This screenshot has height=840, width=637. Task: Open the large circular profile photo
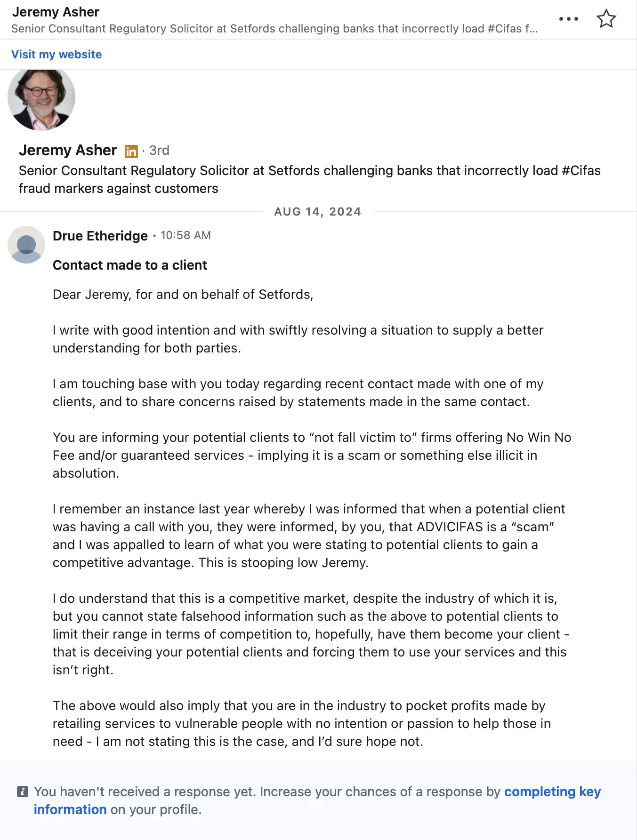(41, 98)
